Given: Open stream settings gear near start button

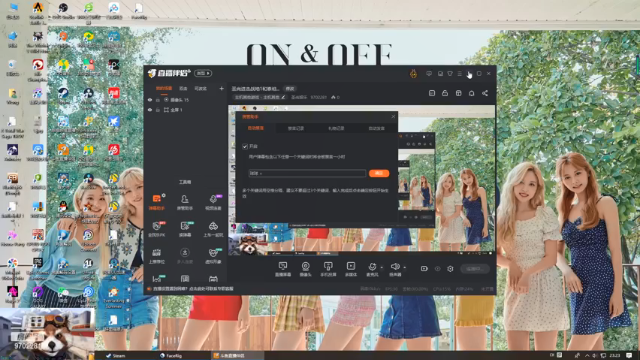Looking at the screenshot, I should click(x=450, y=269).
